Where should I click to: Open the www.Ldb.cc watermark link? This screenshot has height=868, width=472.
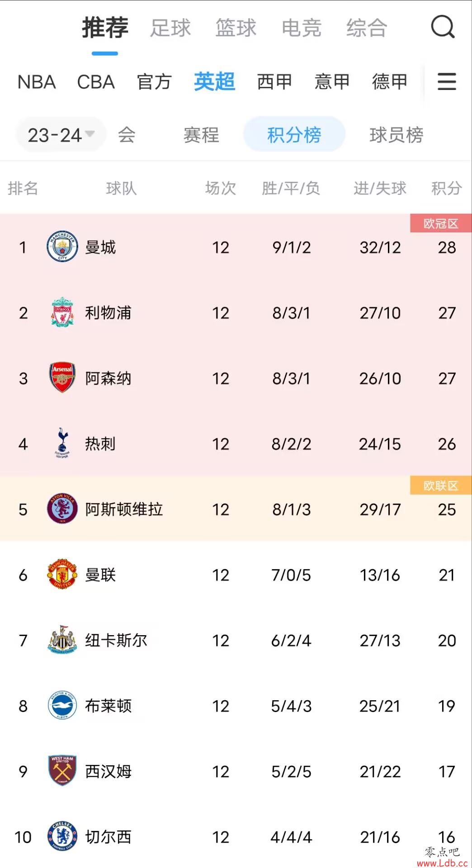coord(442,863)
